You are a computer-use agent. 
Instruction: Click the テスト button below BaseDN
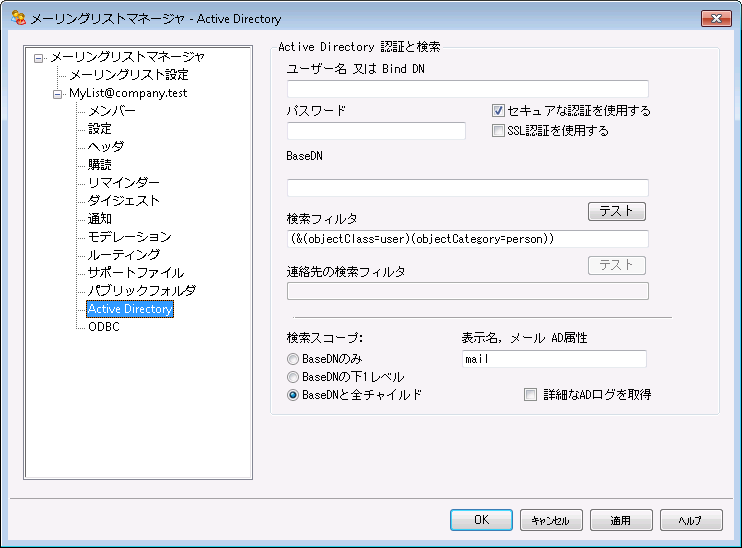click(617, 212)
